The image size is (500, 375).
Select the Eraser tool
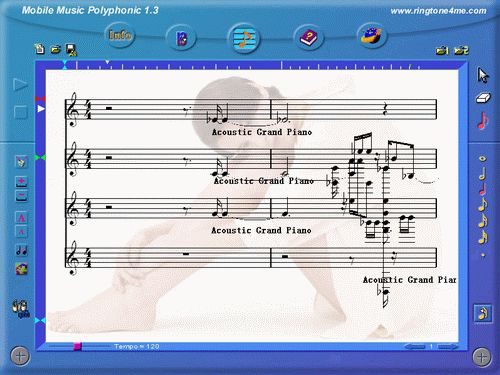click(483, 98)
